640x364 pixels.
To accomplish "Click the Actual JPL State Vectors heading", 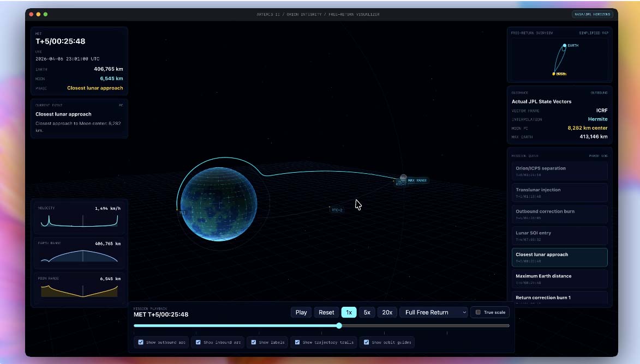I will [x=542, y=101].
